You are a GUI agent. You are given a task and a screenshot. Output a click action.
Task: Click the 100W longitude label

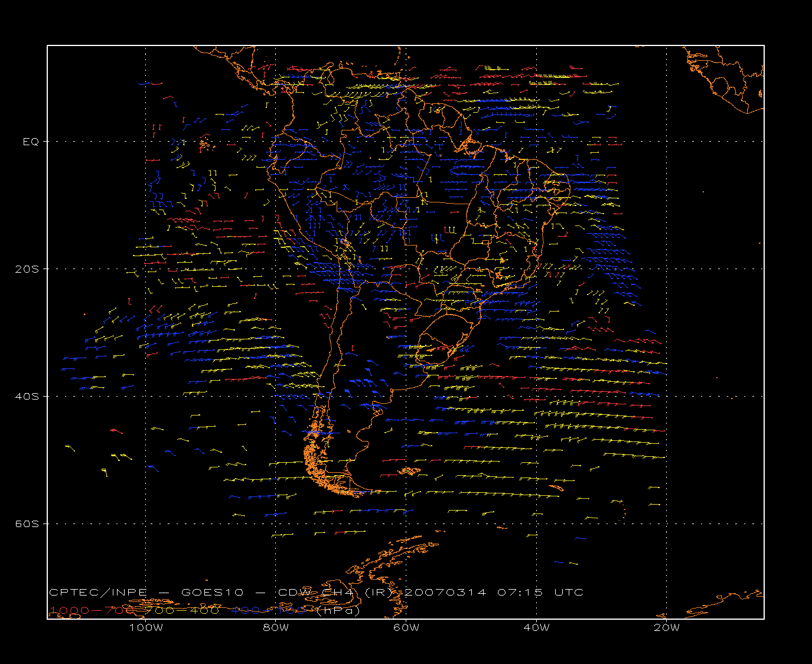pyautogui.click(x=146, y=627)
